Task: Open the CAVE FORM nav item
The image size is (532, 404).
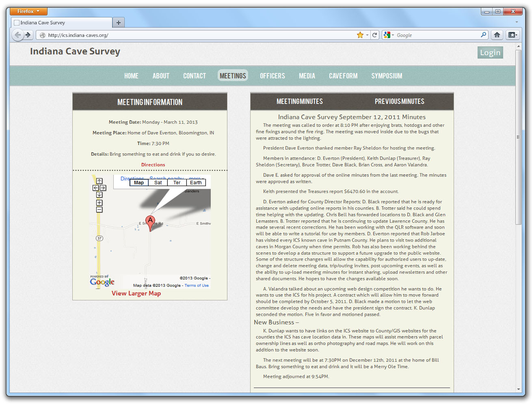Action: pos(343,76)
